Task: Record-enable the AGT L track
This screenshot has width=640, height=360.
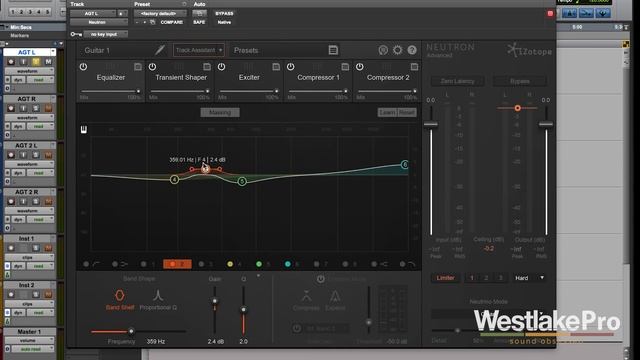Action: point(11,62)
